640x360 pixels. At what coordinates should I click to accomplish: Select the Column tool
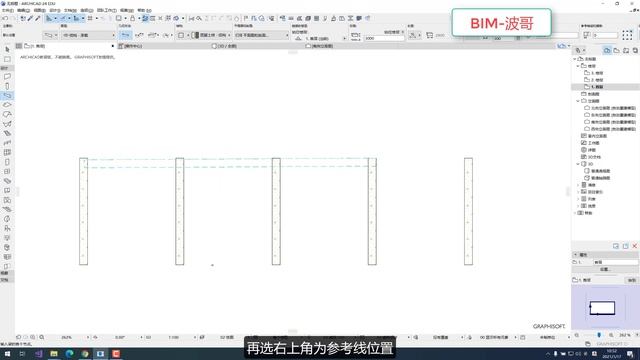point(7,86)
